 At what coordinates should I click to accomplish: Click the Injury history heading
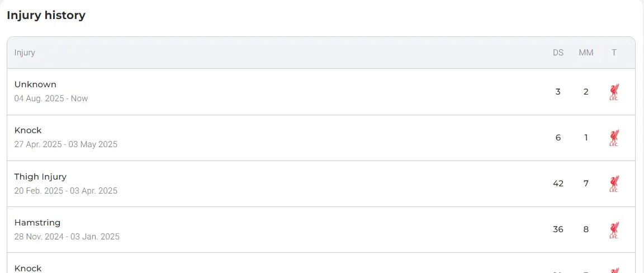point(46,15)
